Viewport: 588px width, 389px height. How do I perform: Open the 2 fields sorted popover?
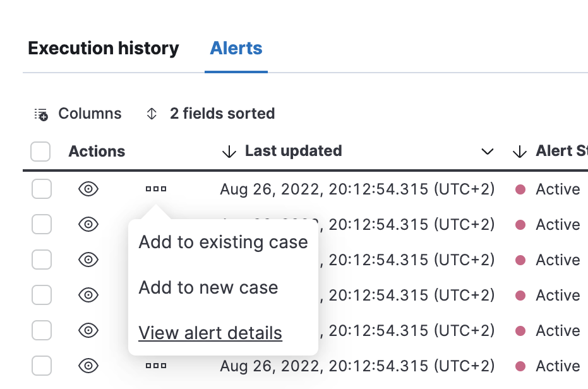coord(221,113)
